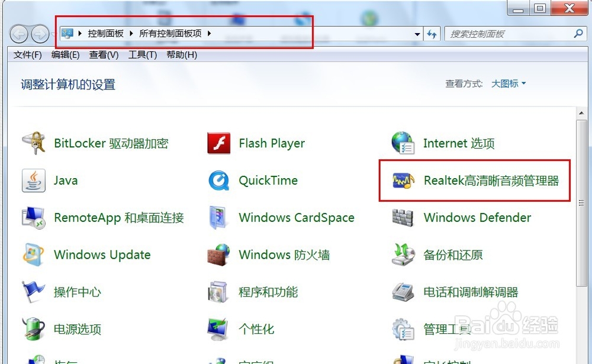This screenshot has height=364, width=592.
Task: Go forward with the Forward arrow button
Action: pos(40,34)
